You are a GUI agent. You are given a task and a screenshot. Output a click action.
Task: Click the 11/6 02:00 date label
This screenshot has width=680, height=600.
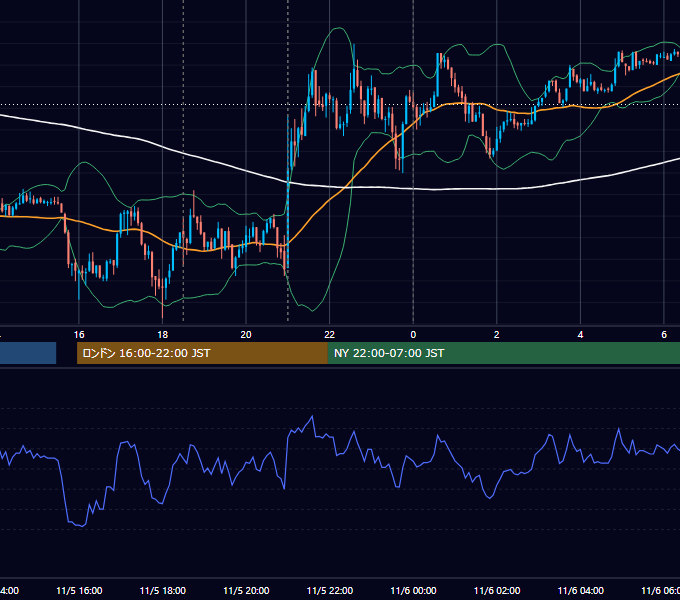point(497,590)
